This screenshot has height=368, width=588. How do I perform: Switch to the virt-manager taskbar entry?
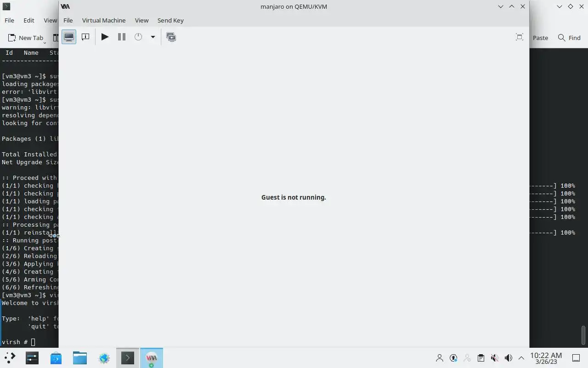click(152, 358)
